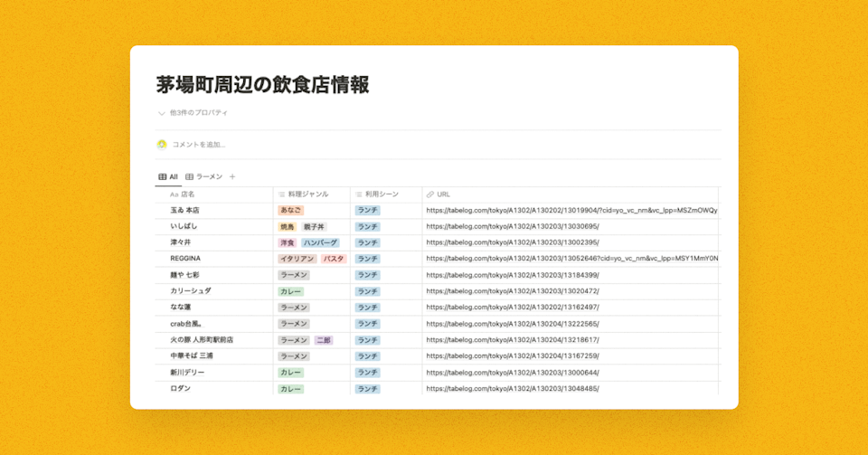Click the ランチ tag in 麺や 七彩 row
Viewport: 868px width, 455px height.
[367, 275]
